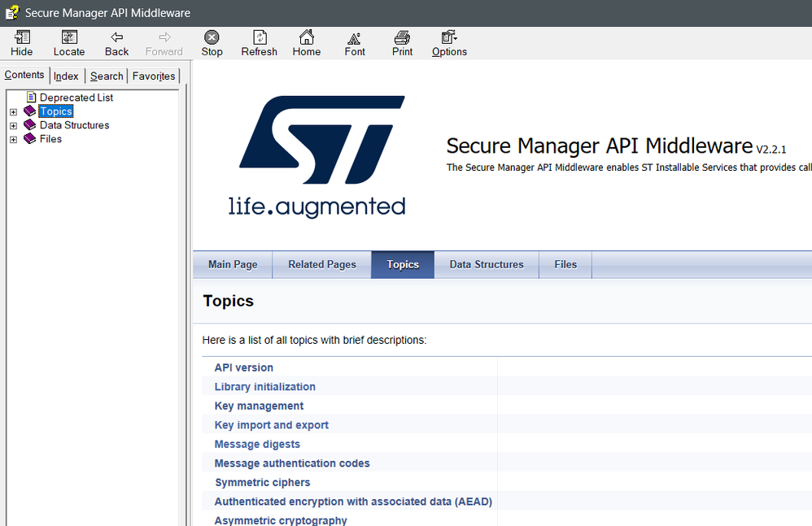Open the Data Structures navigation tab

click(x=487, y=265)
